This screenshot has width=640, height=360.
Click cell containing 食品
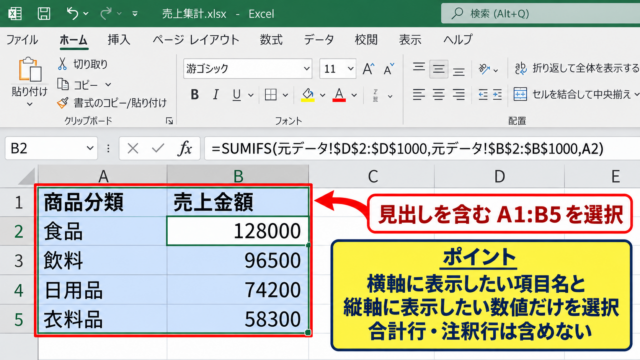[102, 231]
